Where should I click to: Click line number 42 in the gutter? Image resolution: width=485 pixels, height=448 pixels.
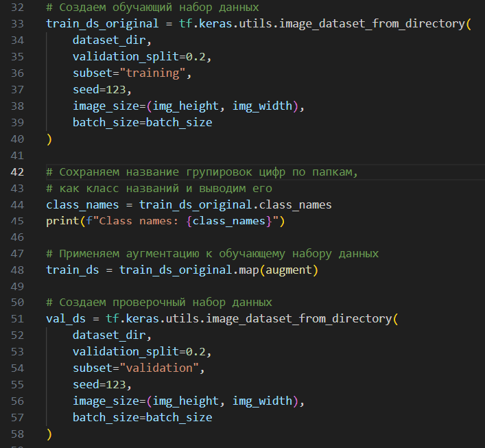tap(17, 172)
